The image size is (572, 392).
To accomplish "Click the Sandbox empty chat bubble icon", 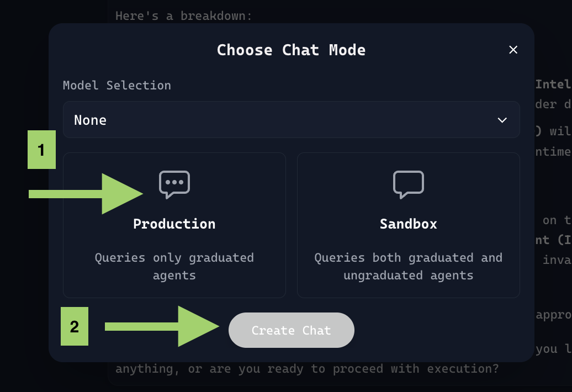I will [409, 184].
